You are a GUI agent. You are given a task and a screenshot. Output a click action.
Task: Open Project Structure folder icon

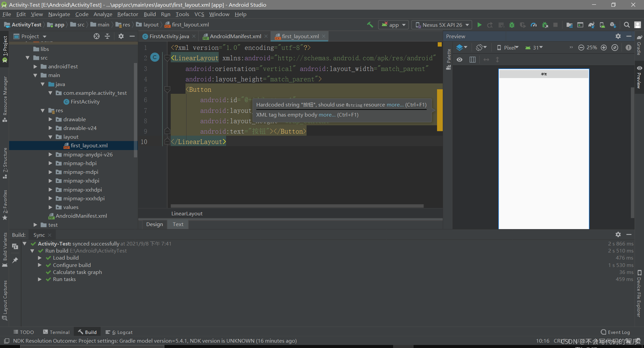pos(569,25)
